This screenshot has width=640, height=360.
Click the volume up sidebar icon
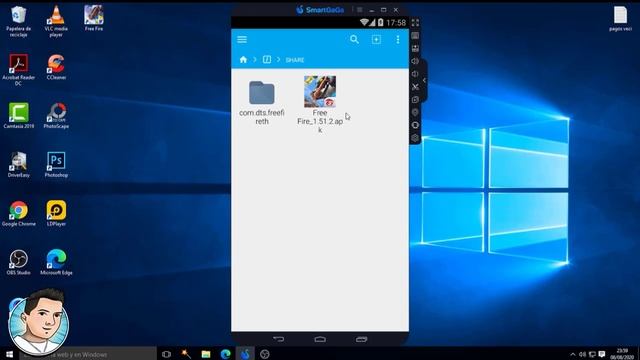coord(415,61)
